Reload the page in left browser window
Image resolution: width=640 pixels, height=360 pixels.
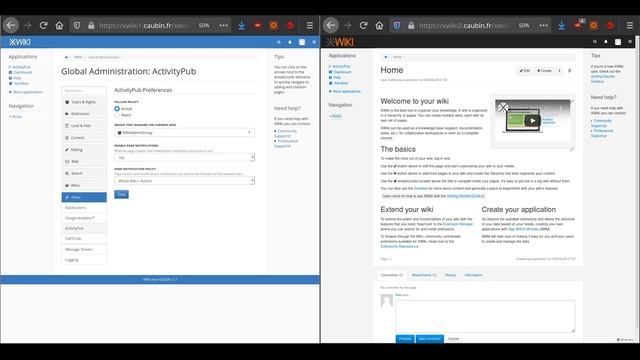(x=43, y=25)
